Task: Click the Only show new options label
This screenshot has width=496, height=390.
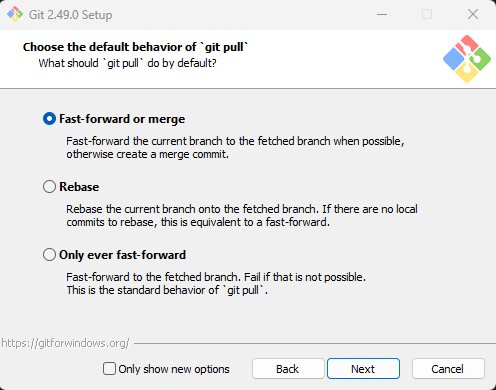Action: 174,369
